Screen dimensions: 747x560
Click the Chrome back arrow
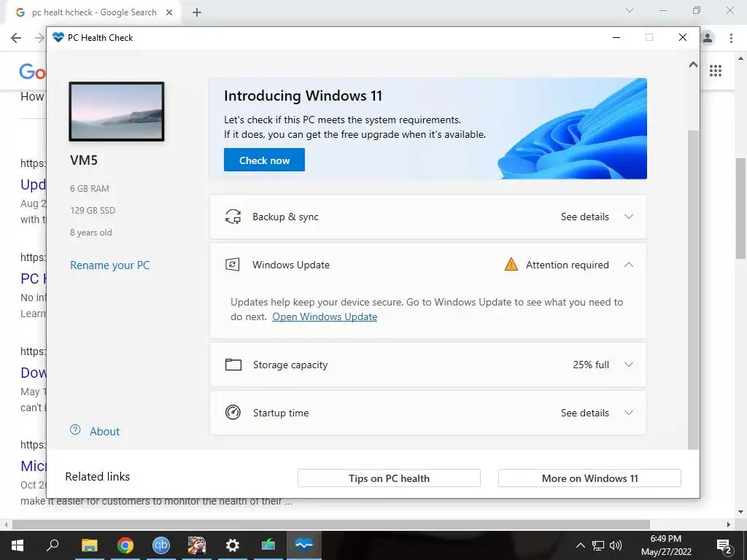pyautogui.click(x=16, y=38)
